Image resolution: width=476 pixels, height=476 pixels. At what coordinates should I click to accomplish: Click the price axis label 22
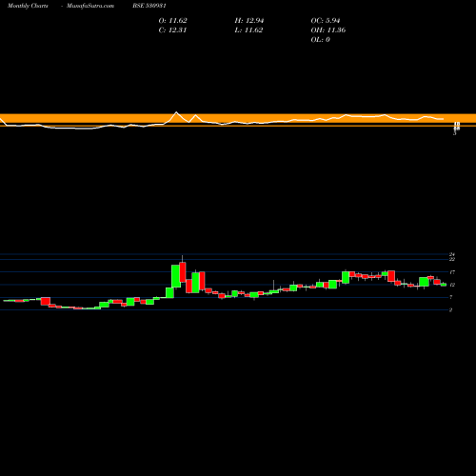[452, 259]
